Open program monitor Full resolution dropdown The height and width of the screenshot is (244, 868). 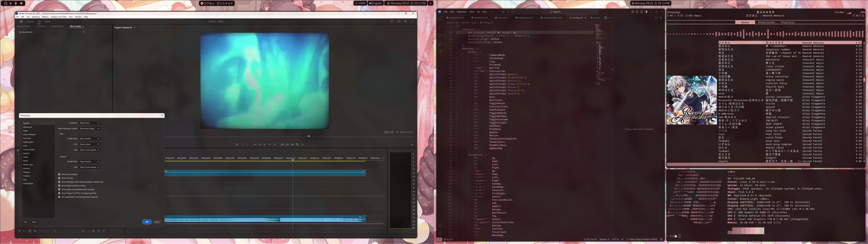pyautogui.click(x=389, y=132)
